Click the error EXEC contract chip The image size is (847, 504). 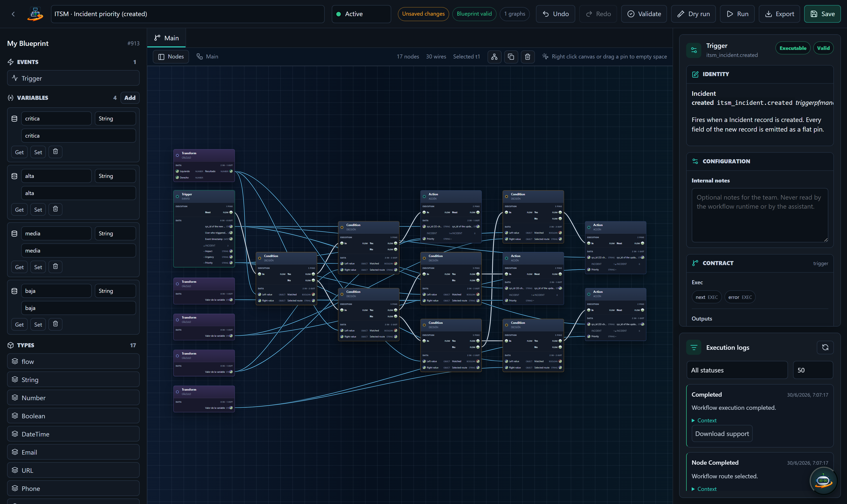[740, 297]
